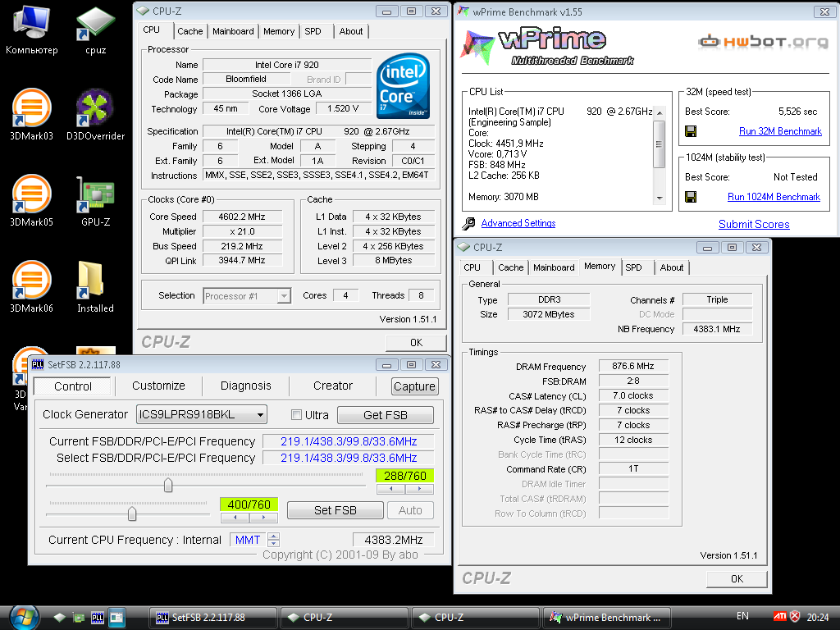Click the wrench icon beside Advanced Settings

click(468, 223)
